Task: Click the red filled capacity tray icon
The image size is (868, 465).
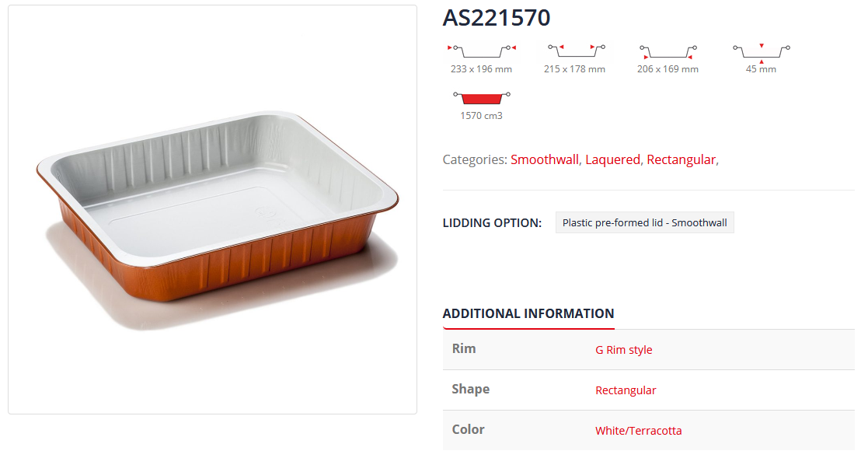Action: coord(481,97)
